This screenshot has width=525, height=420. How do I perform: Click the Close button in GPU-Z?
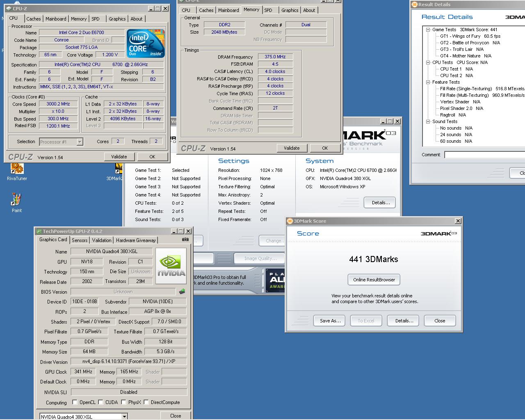point(176,415)
